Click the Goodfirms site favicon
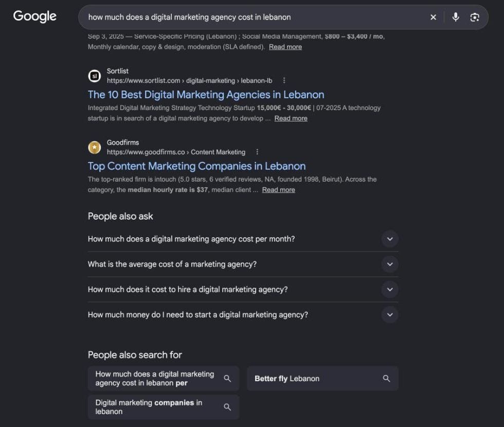The width and height of the screenshot is (504, 427). pyautogui.click(x=95, y=147)
